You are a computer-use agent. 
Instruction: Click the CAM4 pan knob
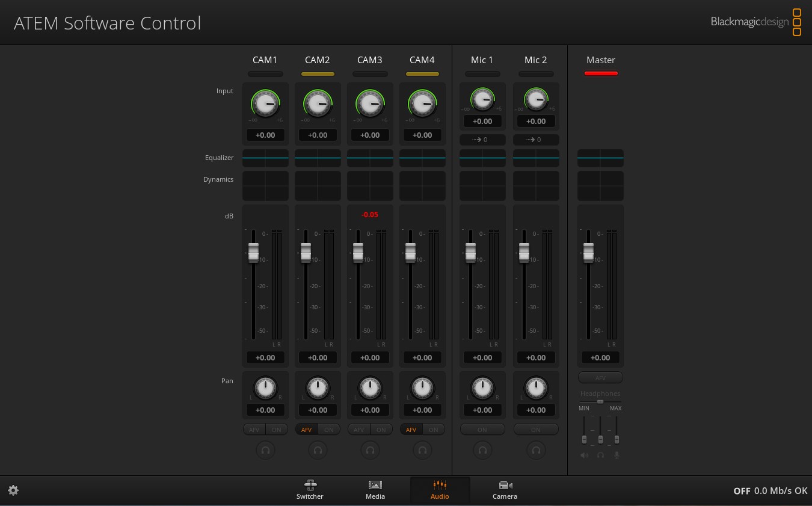(x=422, y=388)
